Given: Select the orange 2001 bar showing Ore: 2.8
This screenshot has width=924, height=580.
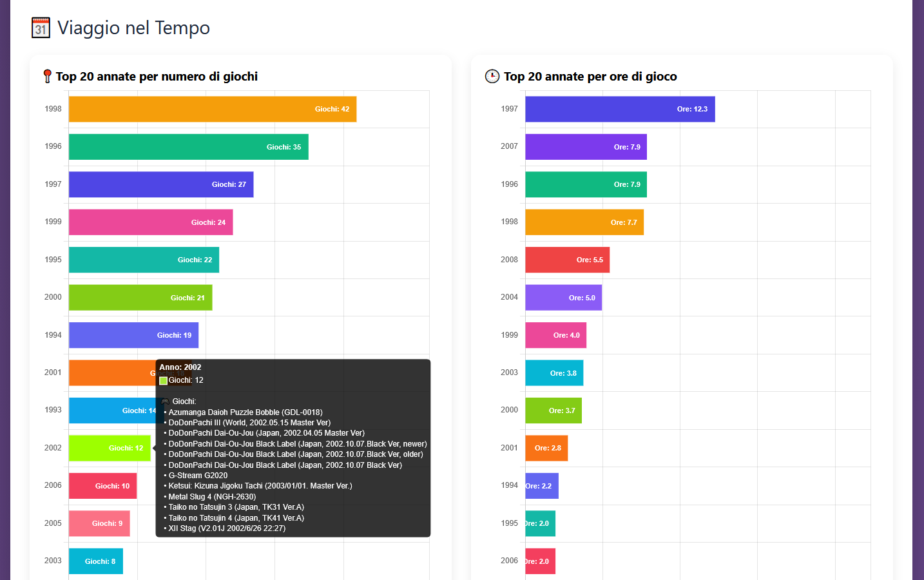Looking at the screenshot, I should pyautogui.click(x=546, y=448).
